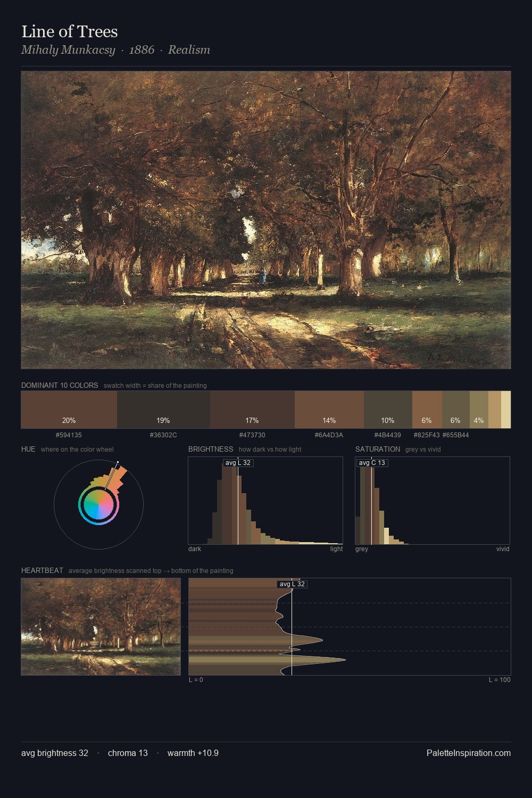532x798 pixels.
Task: Click the Mihaly Munkacsy 1886 Realism subtitle
Action: coord(115,50)
